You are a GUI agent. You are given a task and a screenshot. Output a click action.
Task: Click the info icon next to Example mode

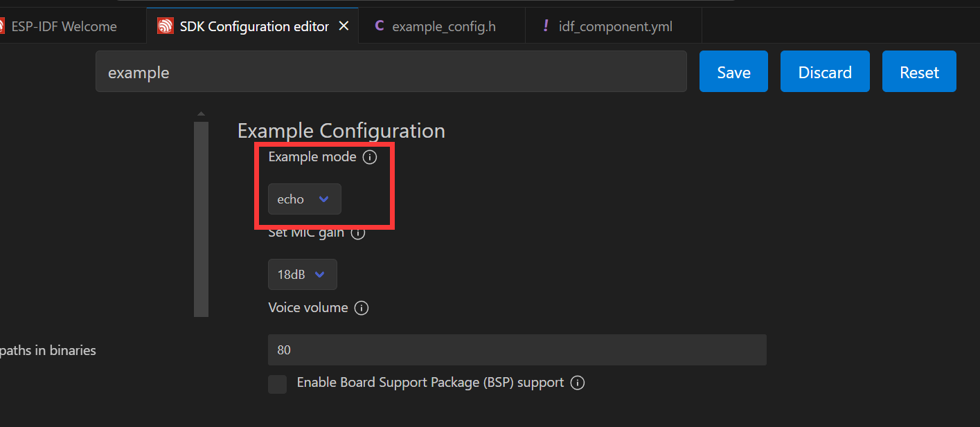(x=370, y=157)
